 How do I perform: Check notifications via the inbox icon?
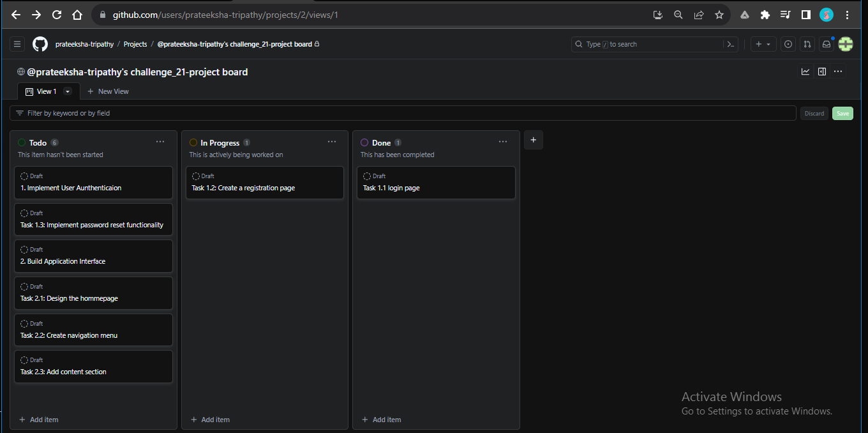click(x=826, y=44)
